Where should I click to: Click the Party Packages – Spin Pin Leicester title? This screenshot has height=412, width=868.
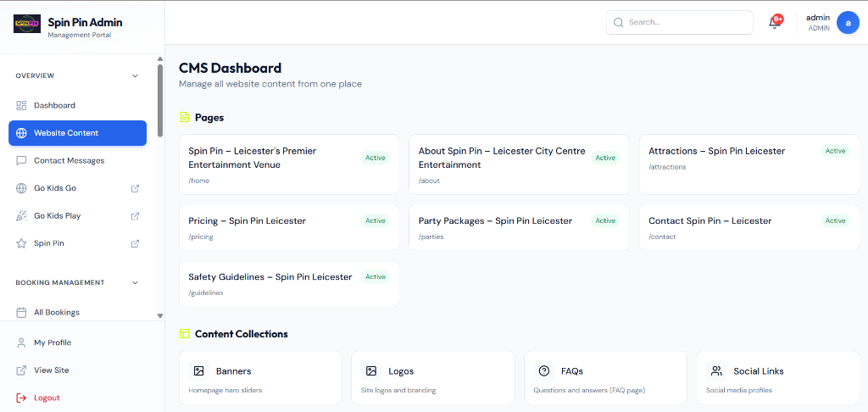[x=495, y=221]
